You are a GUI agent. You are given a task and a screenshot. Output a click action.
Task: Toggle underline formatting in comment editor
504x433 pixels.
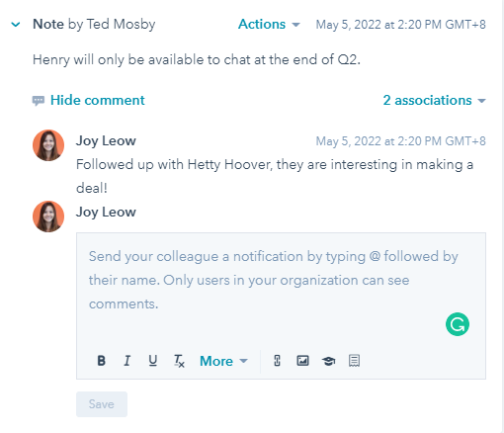(x=152, y=361)
